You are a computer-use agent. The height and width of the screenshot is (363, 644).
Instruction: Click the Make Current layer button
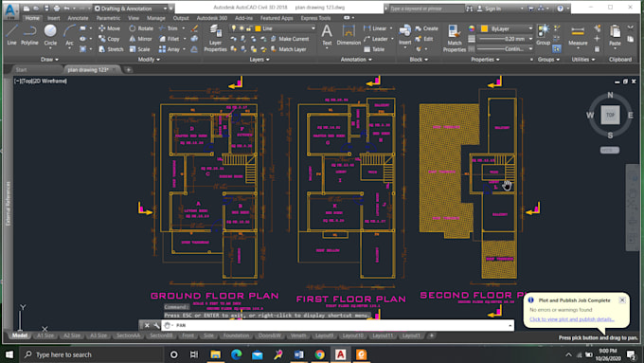click(x=290, y=39)
